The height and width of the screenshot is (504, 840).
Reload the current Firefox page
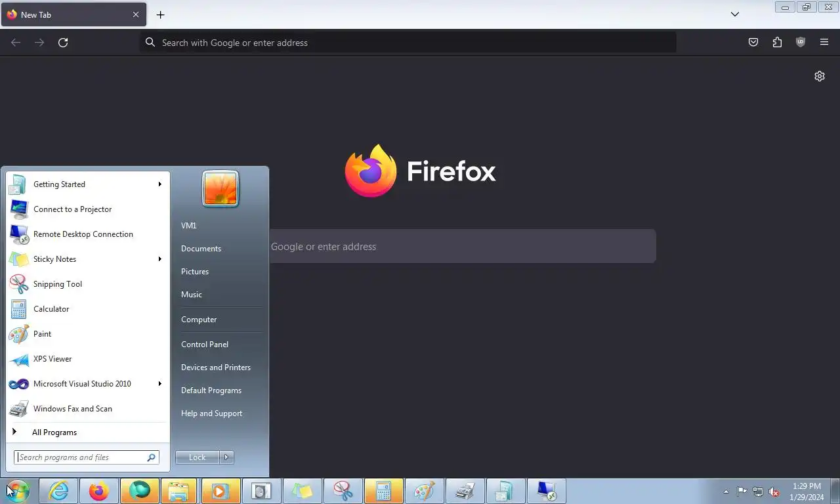pyautogui.click(x=63, y=42)
